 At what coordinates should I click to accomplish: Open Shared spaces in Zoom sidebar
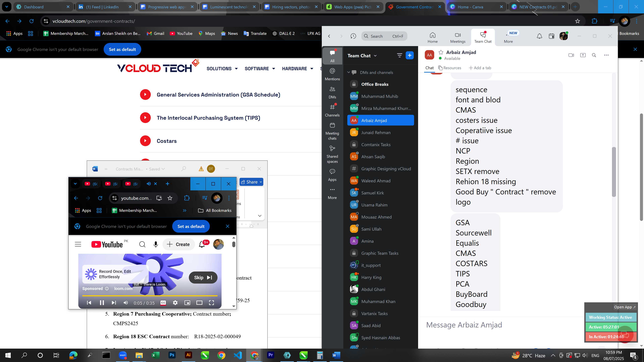332,154
